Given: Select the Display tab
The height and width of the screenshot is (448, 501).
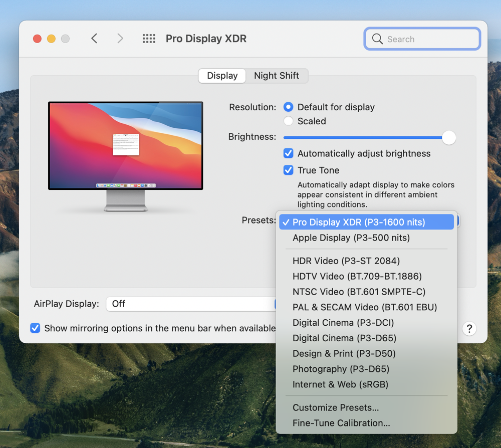Looking at the screenshot, I should click(222, 76).
